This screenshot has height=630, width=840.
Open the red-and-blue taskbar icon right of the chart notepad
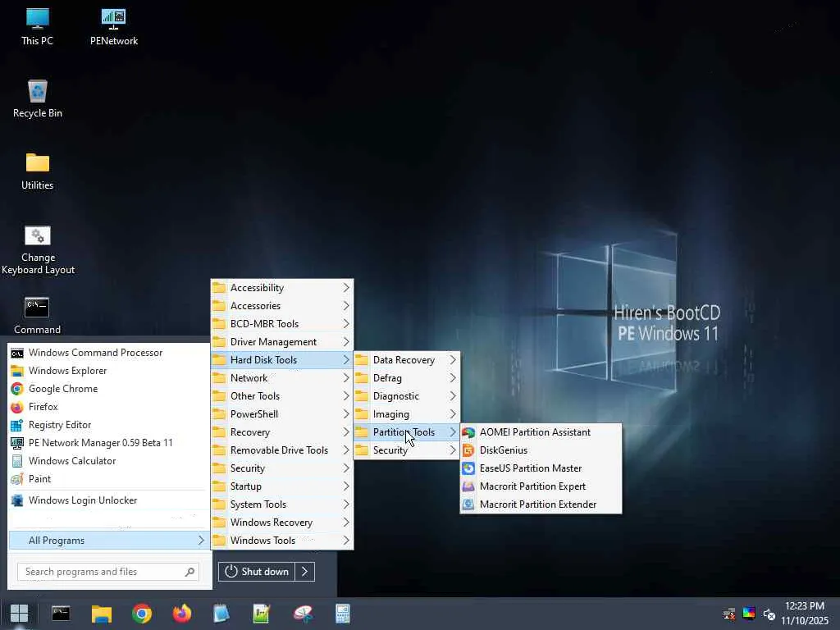303,614
